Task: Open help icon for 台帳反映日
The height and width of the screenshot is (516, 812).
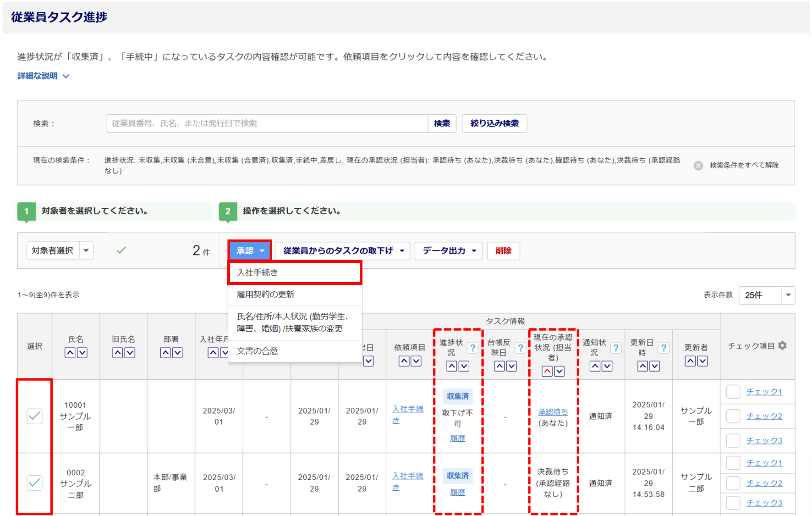Action: pyautogui.click(x=520, y=348)
